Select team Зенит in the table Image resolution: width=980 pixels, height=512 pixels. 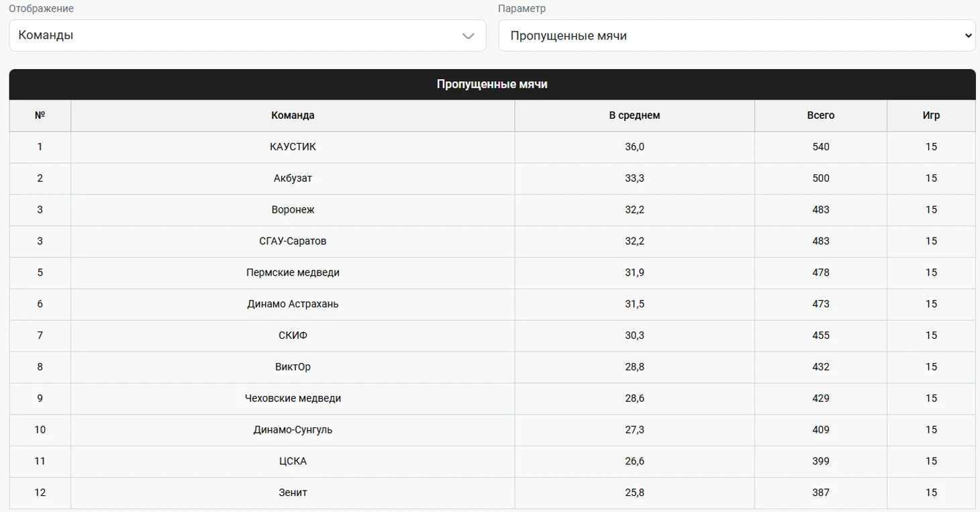(293, 493)
